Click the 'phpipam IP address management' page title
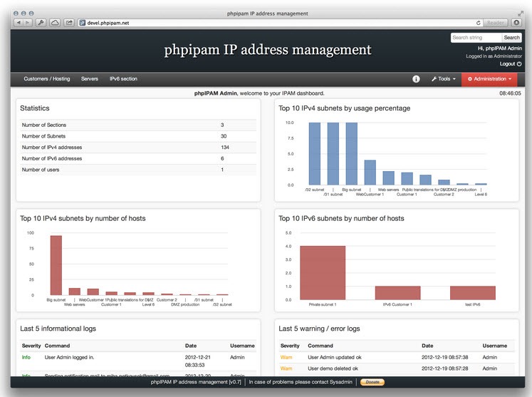532x397 pixels. point(268,50)
